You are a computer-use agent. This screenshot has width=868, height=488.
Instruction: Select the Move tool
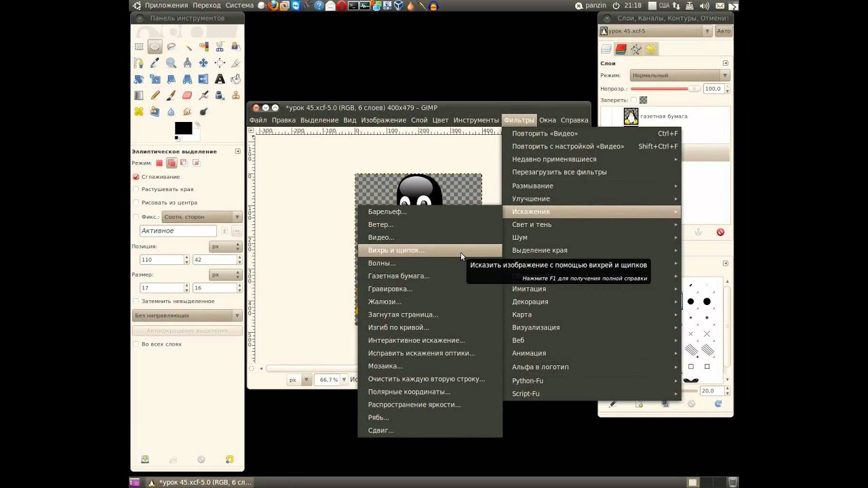[203, 63]
